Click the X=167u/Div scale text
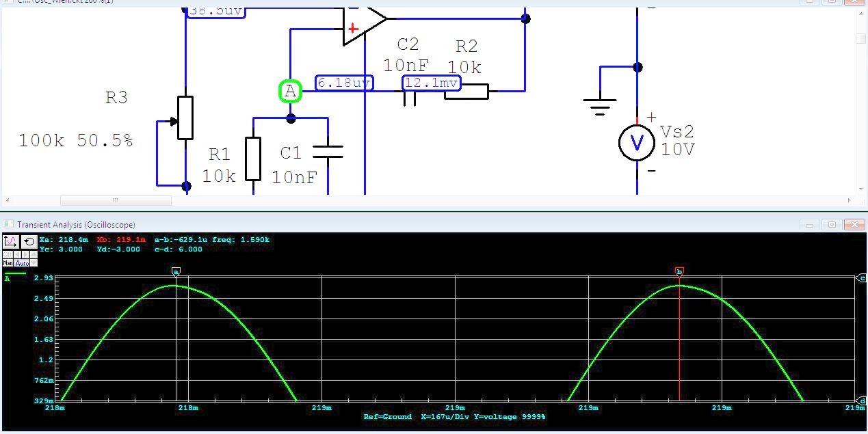Screen dimensions: 868x434 pyautogui.click(x=447, y=417)
